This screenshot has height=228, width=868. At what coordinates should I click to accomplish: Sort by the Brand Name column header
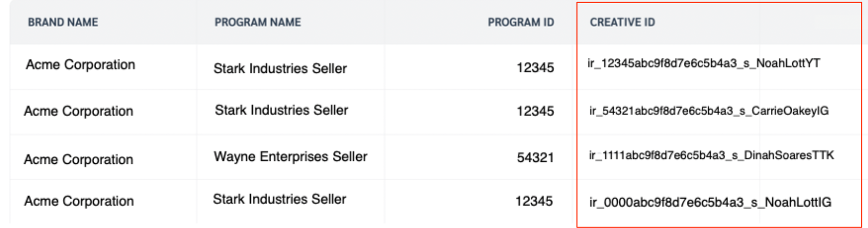(x=63, y=22)
